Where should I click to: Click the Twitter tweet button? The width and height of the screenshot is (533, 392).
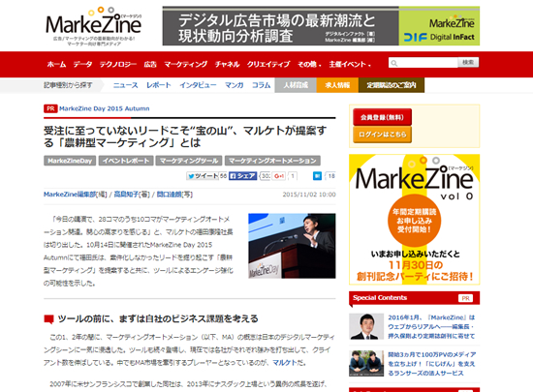coord(203,176)
